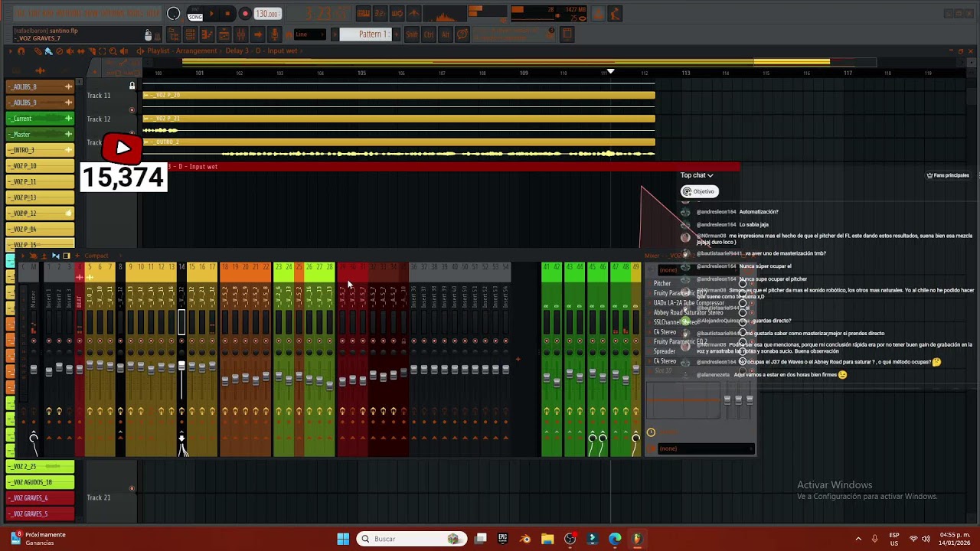Select the _VOZ P_10 item in the picker
Screen dimensions: 980x551
[40, 166]
